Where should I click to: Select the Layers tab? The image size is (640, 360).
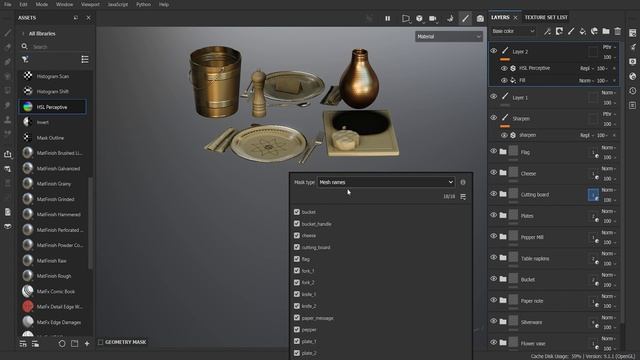(500, 17)
